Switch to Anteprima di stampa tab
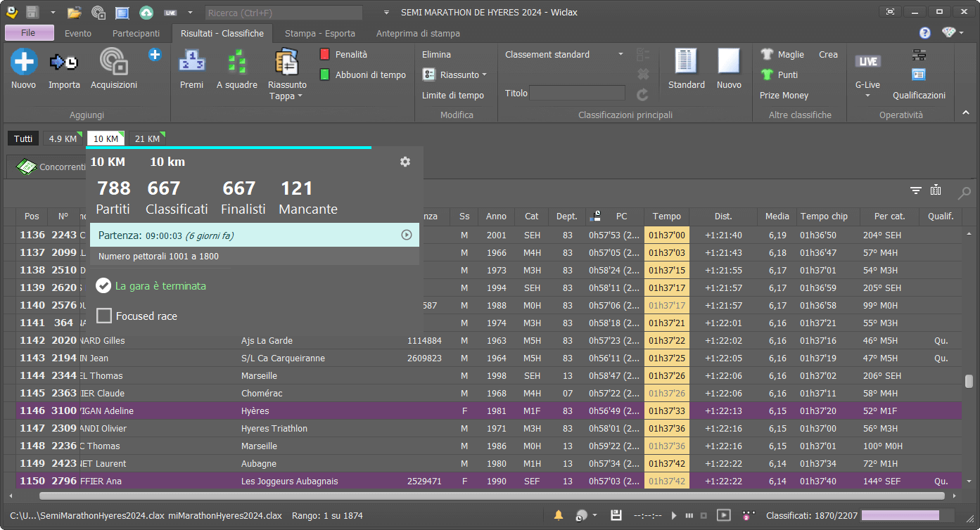 coord(418,33)
